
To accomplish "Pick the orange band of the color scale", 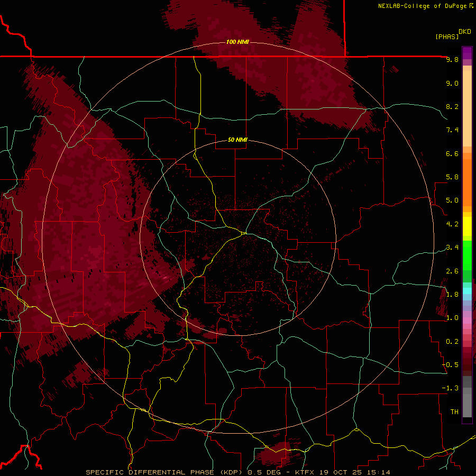I will 467,182.
